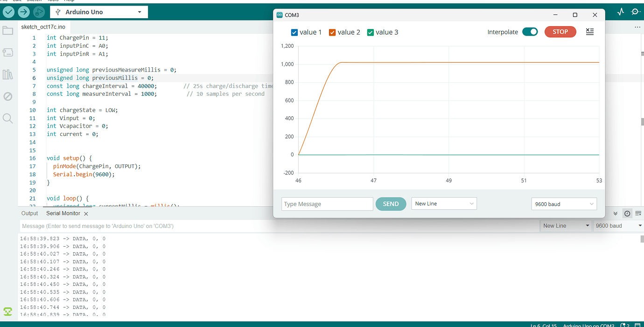Click line 'int chargeState = LOW;'
Image resolution: width=644 pixels, height=327 pixels.
tap(82, 110)
